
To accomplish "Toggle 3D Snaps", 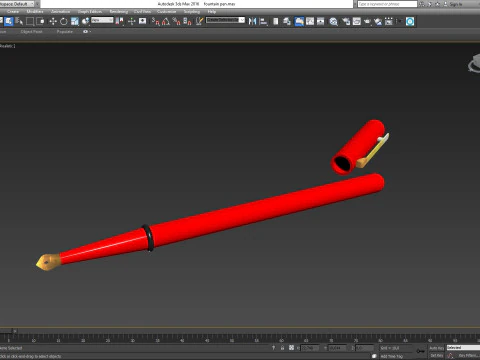I will pyautogui.click(x=155, y=22).
